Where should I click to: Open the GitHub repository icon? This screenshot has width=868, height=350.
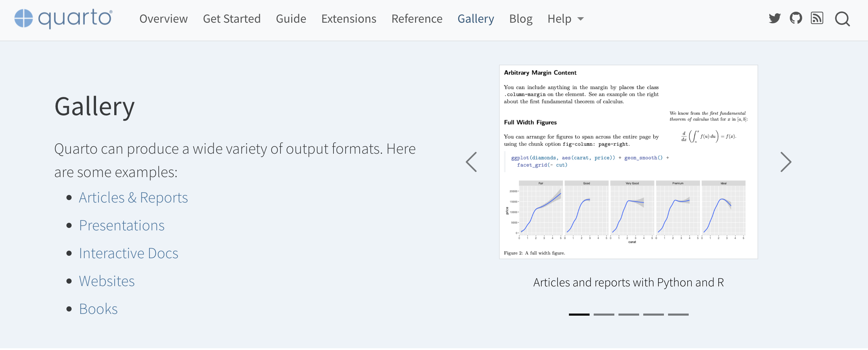pyautogui.click(x=796, y=18)
